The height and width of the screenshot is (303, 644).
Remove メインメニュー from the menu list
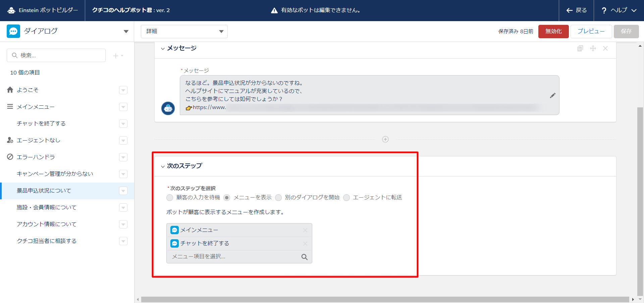(305, 230)
